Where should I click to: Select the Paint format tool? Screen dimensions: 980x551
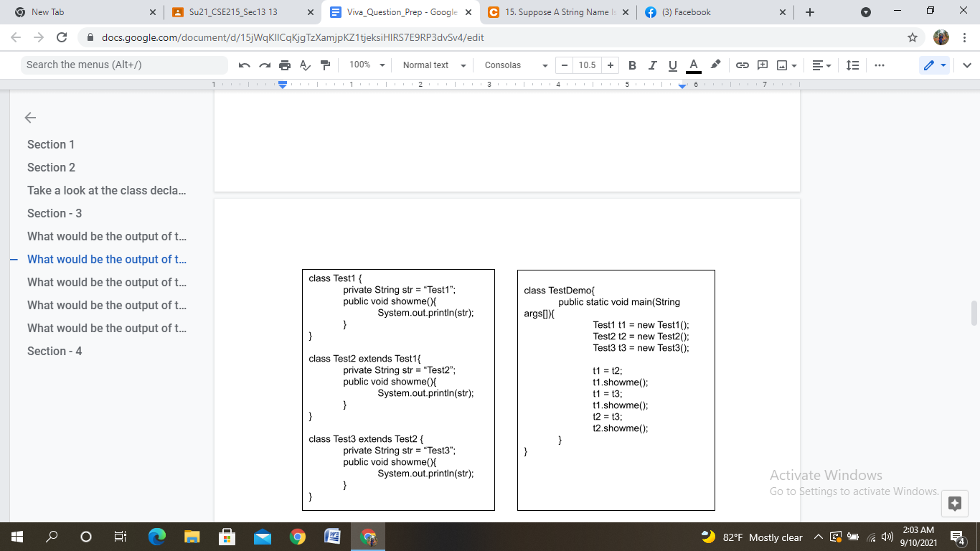point(324,65)
